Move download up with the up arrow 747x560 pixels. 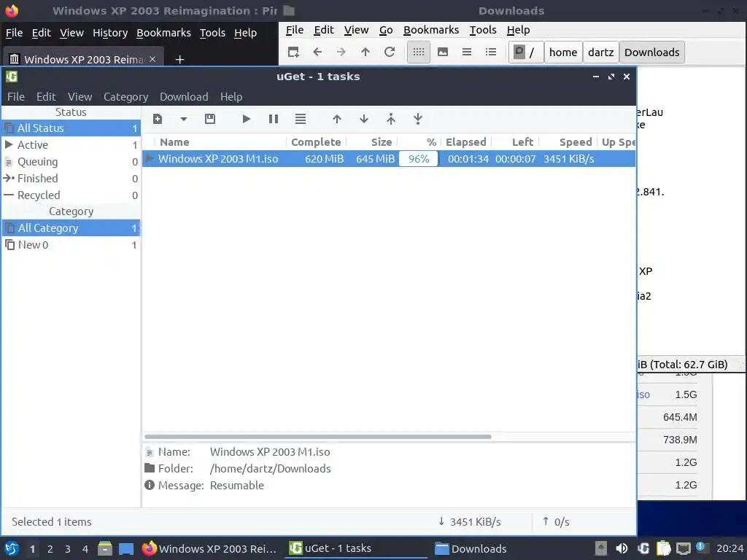(337, 119)
